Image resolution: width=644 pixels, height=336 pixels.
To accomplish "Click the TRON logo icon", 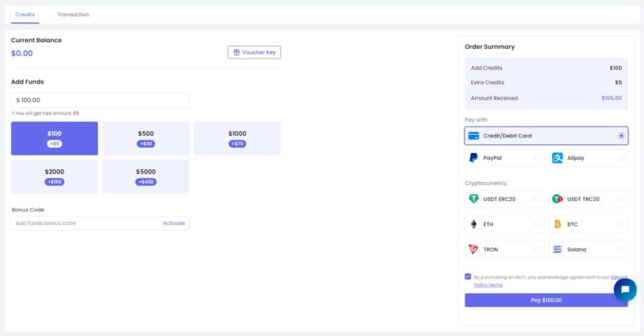I will [473, 249].
